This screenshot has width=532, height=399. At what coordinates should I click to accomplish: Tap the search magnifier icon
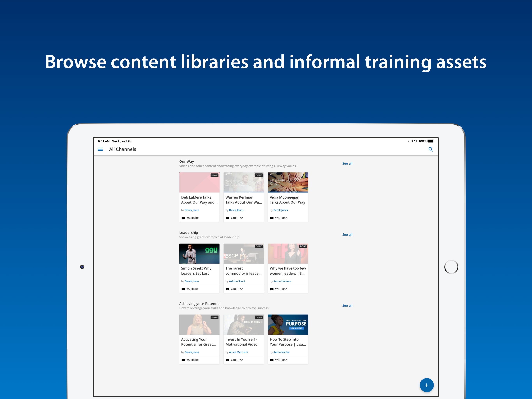431,149
